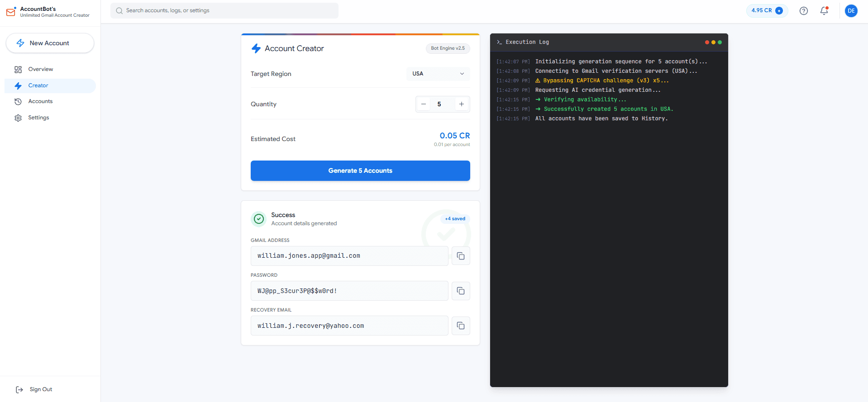Viewport: 868px width, 402px height.
Task: Open the Accounts sidebar item
Action: tap(40, 101)
